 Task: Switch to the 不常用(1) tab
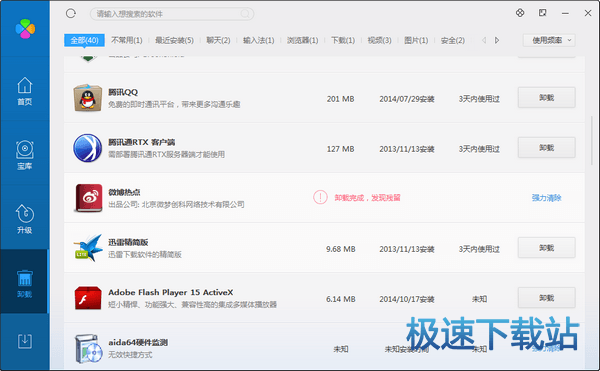click(127, 40)
